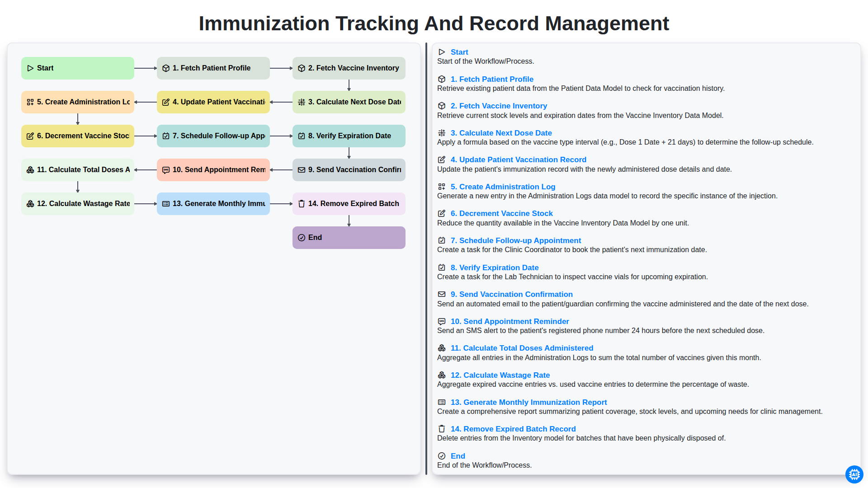The width and height of the screenshot is (868, 488).
Task: Select the 12. Calculate Wastage Rate node label
Action: point(84,204)
